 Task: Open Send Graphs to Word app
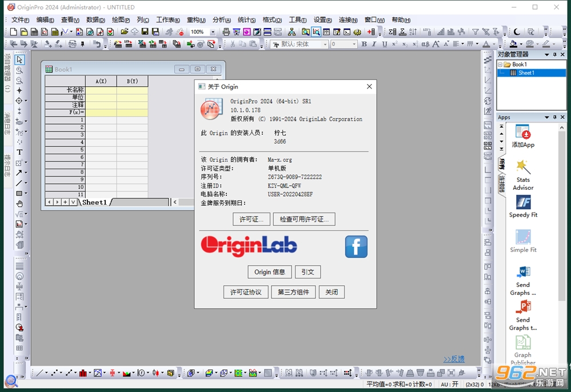(523, 281)
